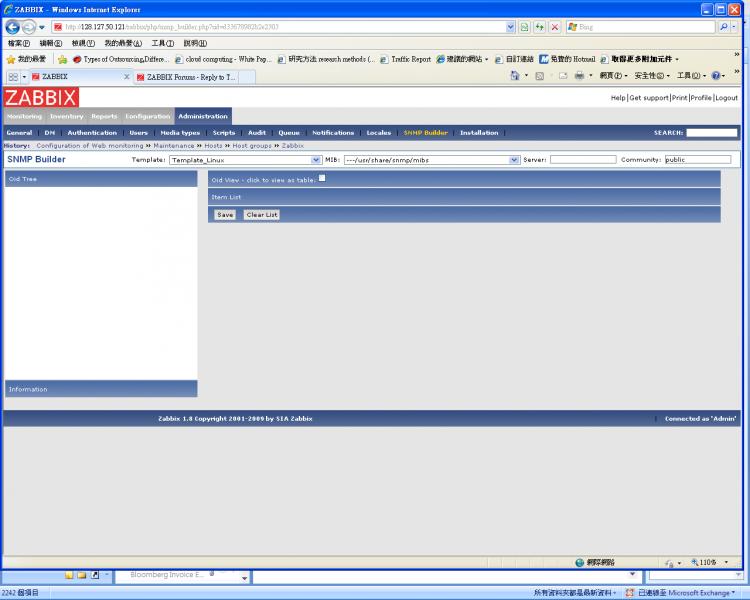Viewport: 750px width, 600px height.
Task: Toggle the Oid View table checkbox
Action: pos(322,178)
